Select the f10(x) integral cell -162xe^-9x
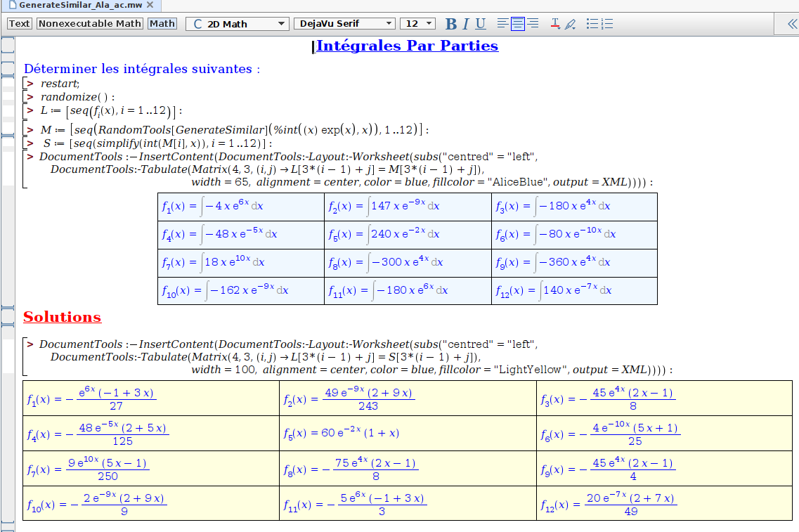 (x=241, y=290)
